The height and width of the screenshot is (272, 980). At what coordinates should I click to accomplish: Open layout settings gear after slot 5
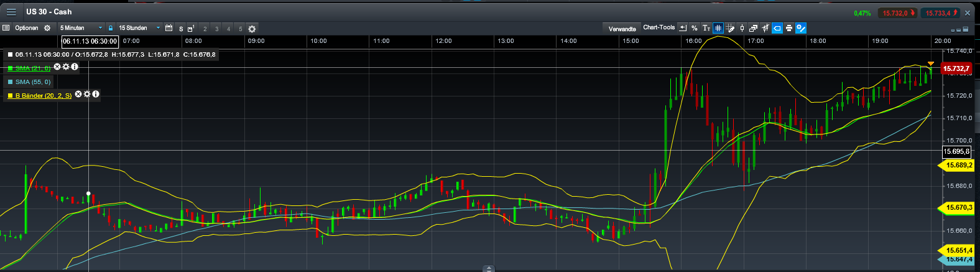tap(252, 29)
